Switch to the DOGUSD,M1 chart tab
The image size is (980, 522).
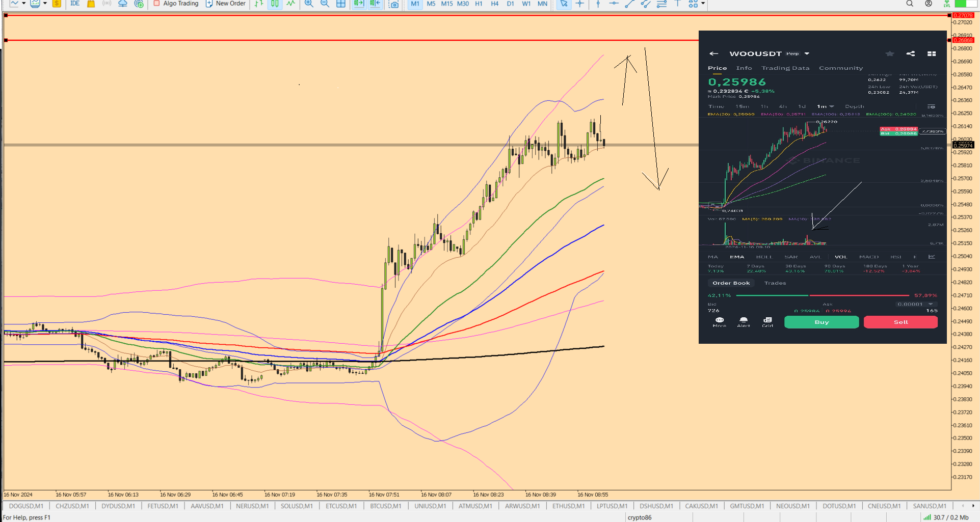[x=26, y=506]
